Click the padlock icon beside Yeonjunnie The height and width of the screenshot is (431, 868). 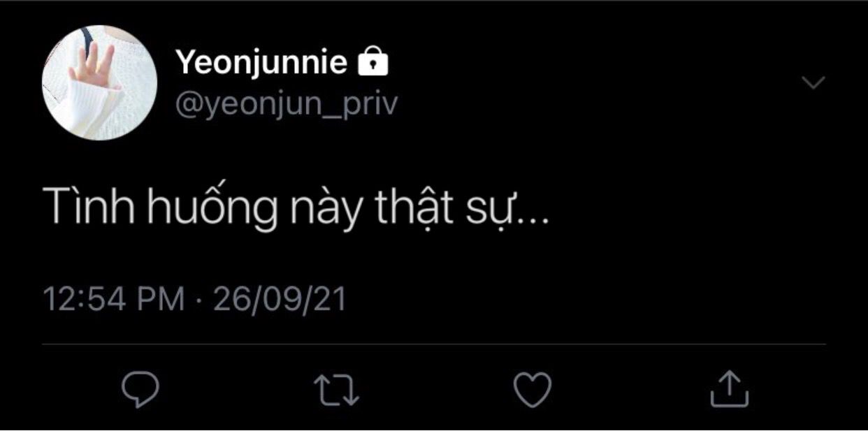(372, 63)
